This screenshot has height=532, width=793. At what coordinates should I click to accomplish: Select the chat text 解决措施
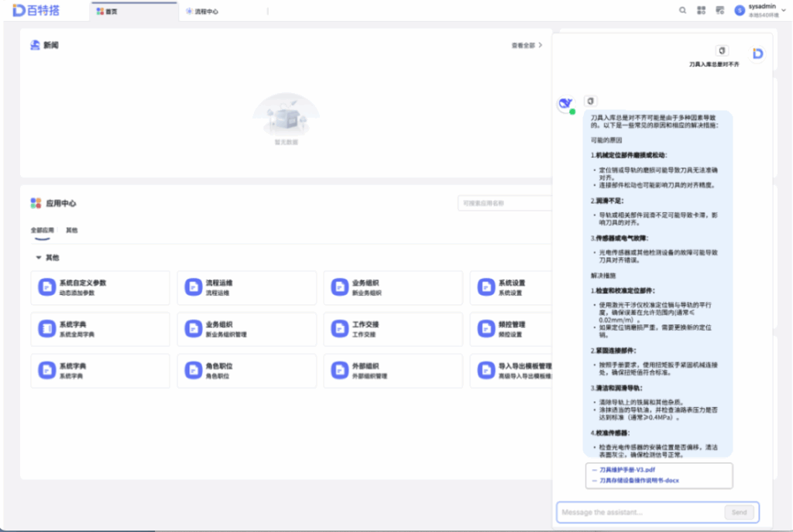[x=603, y=276]
